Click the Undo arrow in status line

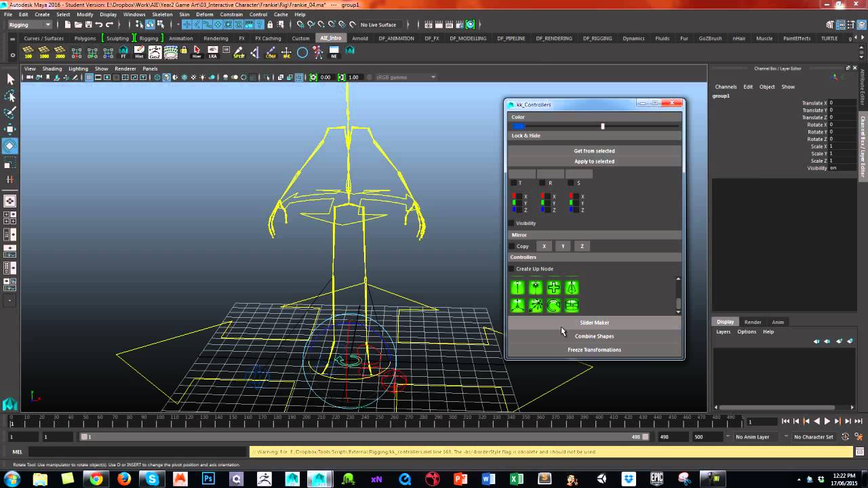coord(99,24)
